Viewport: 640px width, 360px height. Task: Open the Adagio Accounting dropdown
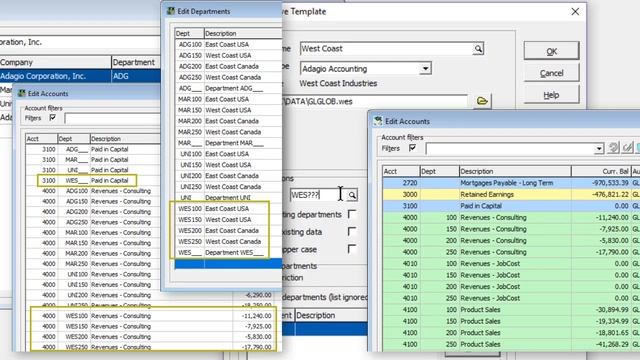pos(425,69)
